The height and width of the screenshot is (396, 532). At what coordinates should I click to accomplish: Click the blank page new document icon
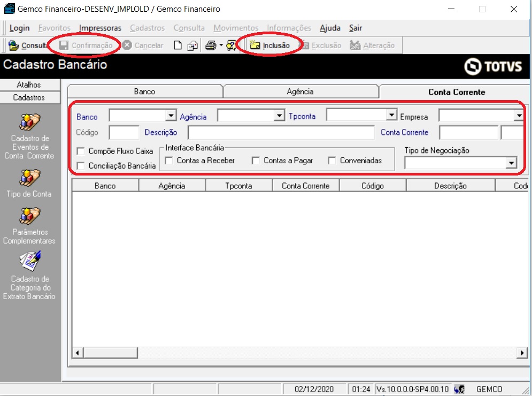178,45
